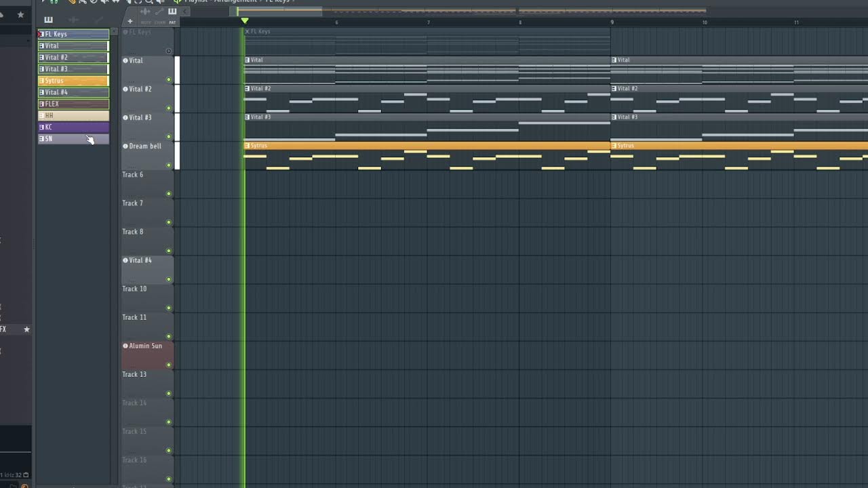Image resolution: width=868 pixels, height=488 pixels.
Task: Select Vital pattern in the picker
Action: point(73,45)
